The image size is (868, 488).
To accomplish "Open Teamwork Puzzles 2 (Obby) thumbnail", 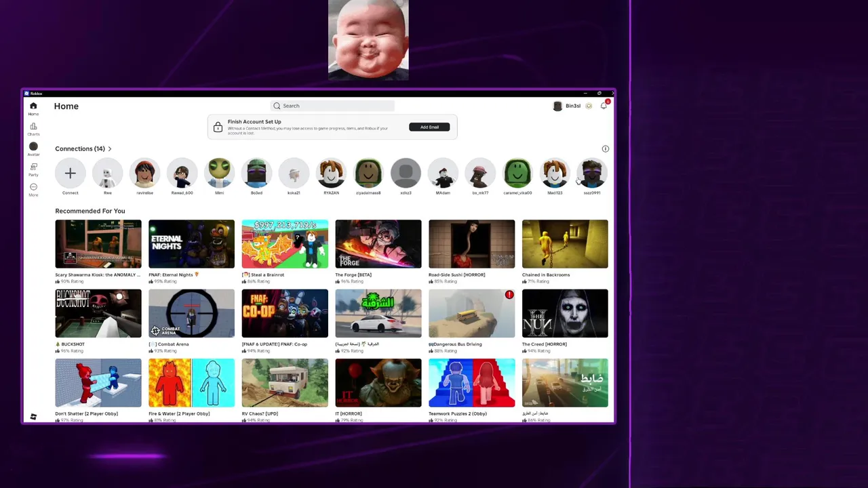I will point(471,383).
